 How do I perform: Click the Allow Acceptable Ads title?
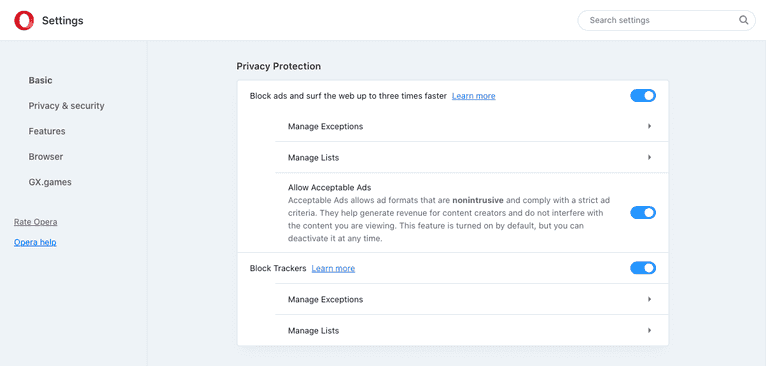[330, 187]
